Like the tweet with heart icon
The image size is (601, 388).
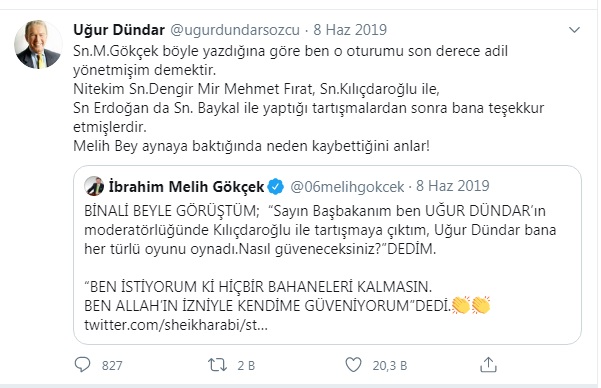353,365
